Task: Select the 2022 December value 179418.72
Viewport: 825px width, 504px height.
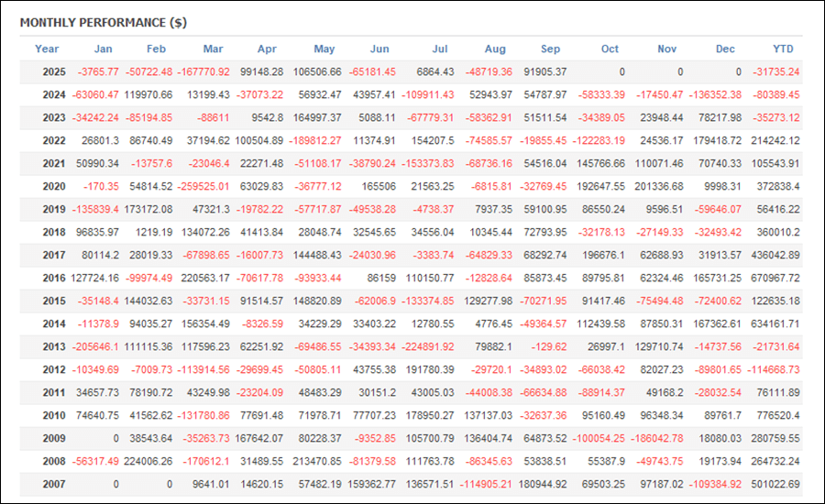Action: click(716, 140)
